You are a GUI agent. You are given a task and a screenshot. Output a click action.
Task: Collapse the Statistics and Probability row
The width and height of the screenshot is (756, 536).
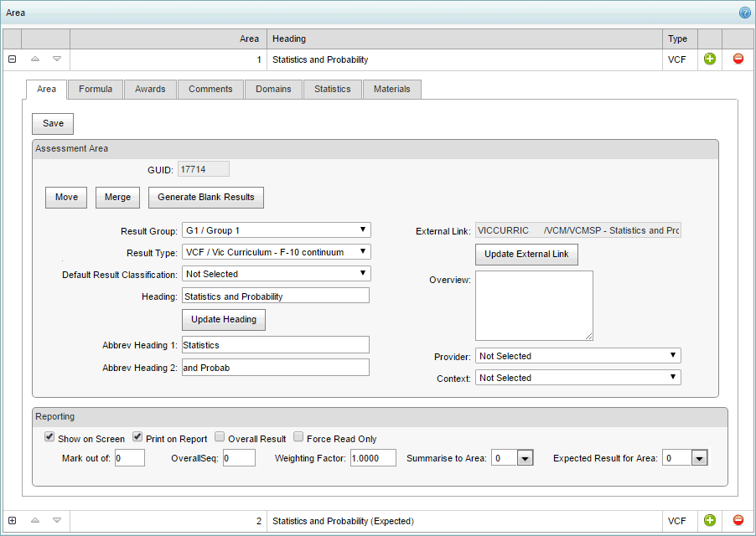pos(13,59)
